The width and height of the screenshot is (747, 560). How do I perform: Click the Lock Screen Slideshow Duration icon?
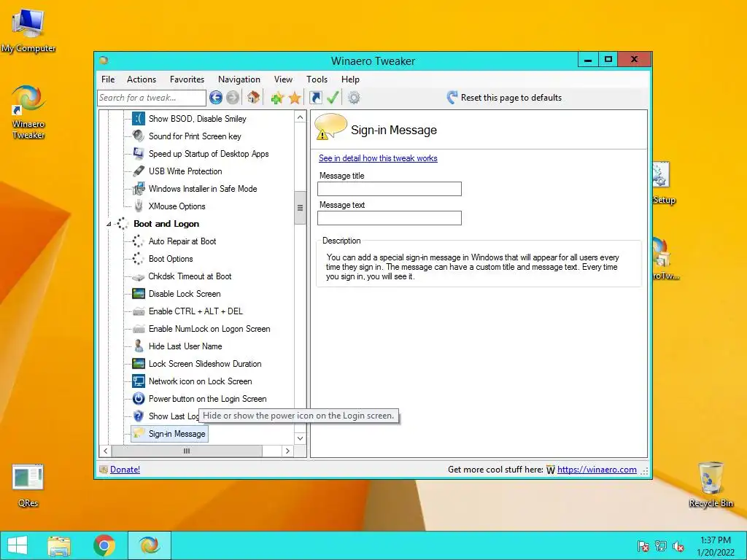pos(138,364)
